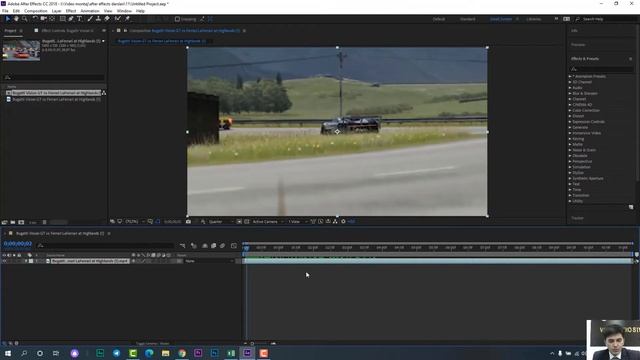This screenshot has width=640, height=360.
Task: Open Google Chrome from the taskbar
Action: [x=182, y=353]
